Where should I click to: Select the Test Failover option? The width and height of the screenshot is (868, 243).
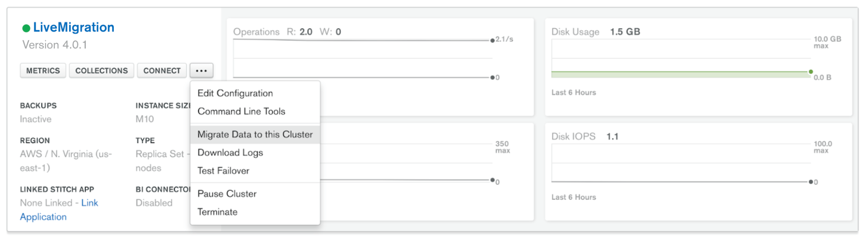[223, 171]
